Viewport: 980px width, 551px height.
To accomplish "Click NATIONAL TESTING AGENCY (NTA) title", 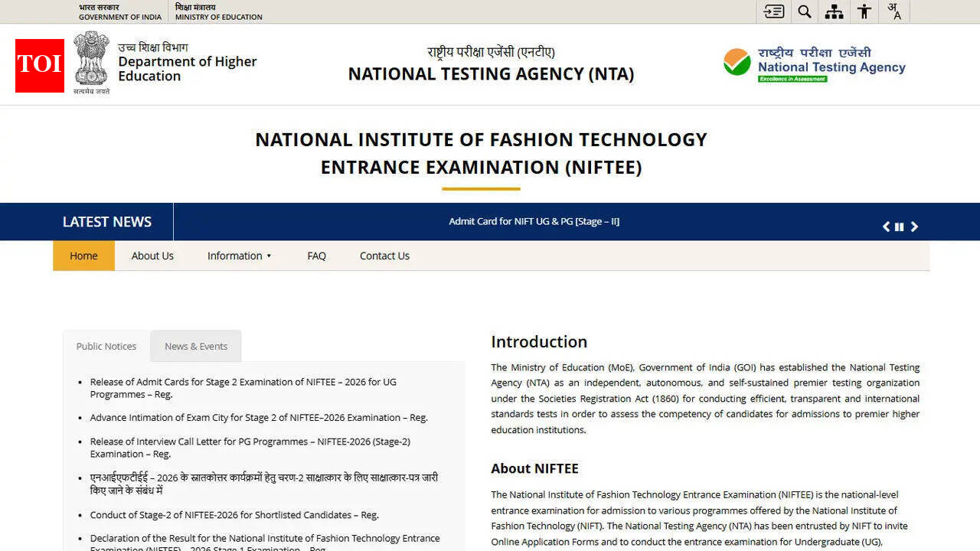I will (x=492, y=74).
